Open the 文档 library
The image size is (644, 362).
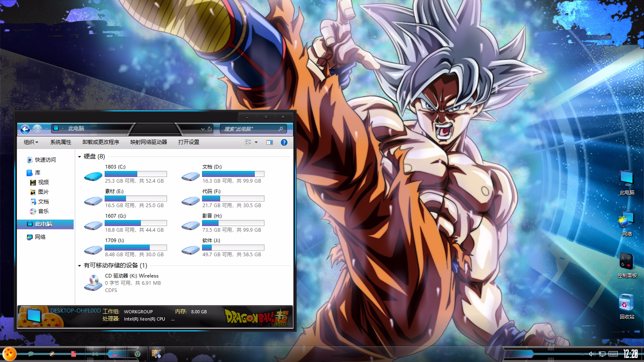39,202
